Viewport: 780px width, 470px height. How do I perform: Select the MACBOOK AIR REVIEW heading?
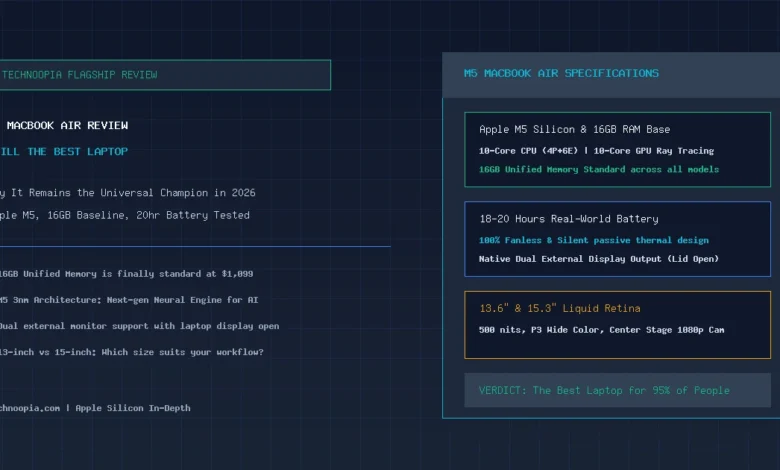click(67, 125)
